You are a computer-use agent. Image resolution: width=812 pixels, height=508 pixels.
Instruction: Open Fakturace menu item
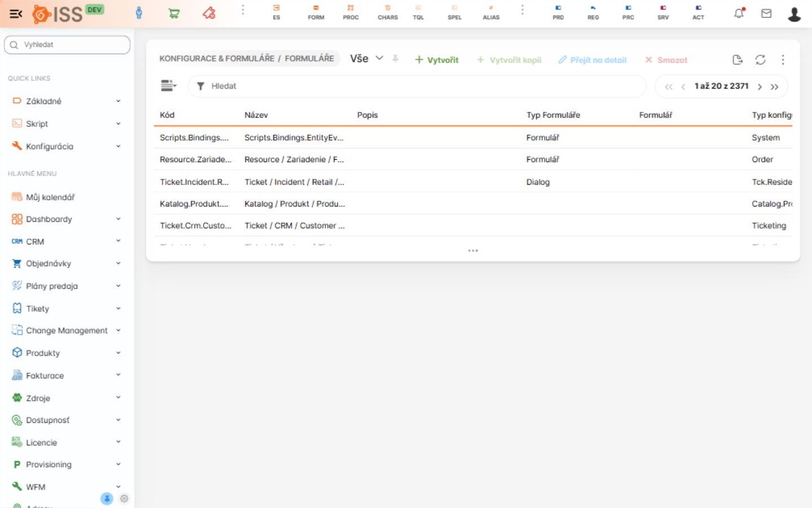click(67, 376)
